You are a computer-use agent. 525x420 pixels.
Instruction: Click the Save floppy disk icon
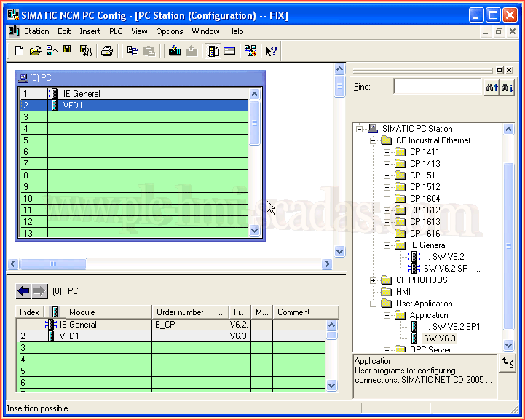[x=67, y=50]
